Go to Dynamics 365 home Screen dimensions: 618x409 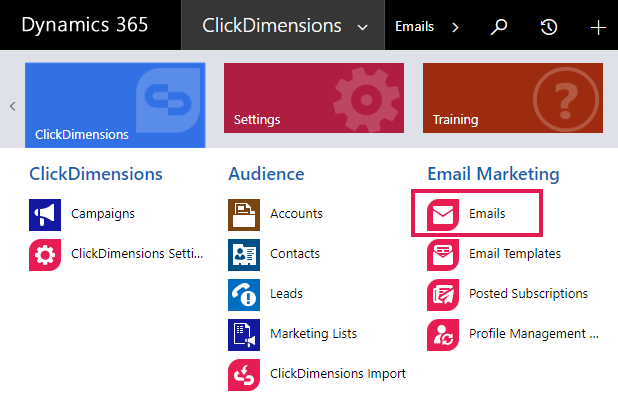tap(85, 25)
